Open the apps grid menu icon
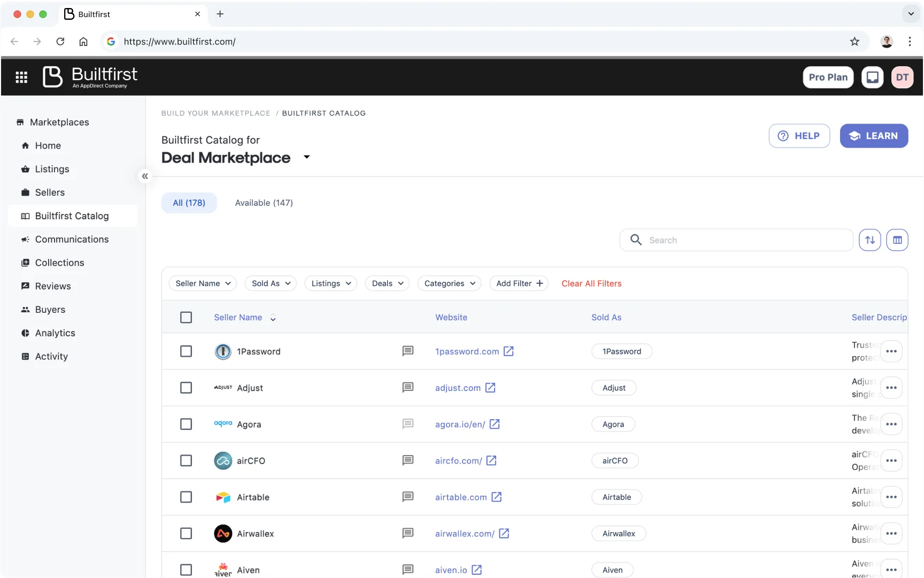The width and height of the screenshot is (924, 578). pyautogui.click(x=21, y=78)
